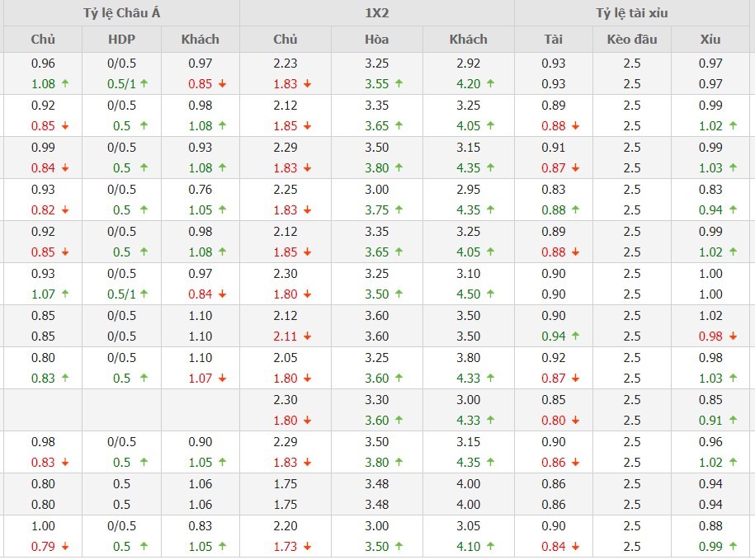Click the green up arrow beside 3.75
Image resolution: width=755 pixels, height=560 pixels.
(399, 210)
